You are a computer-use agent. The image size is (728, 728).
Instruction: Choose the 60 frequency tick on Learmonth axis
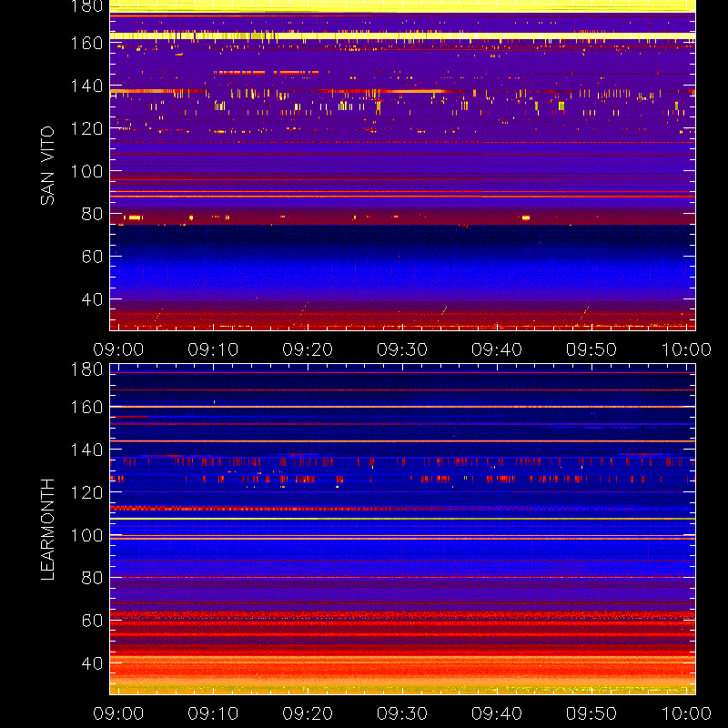coord(92,621)
